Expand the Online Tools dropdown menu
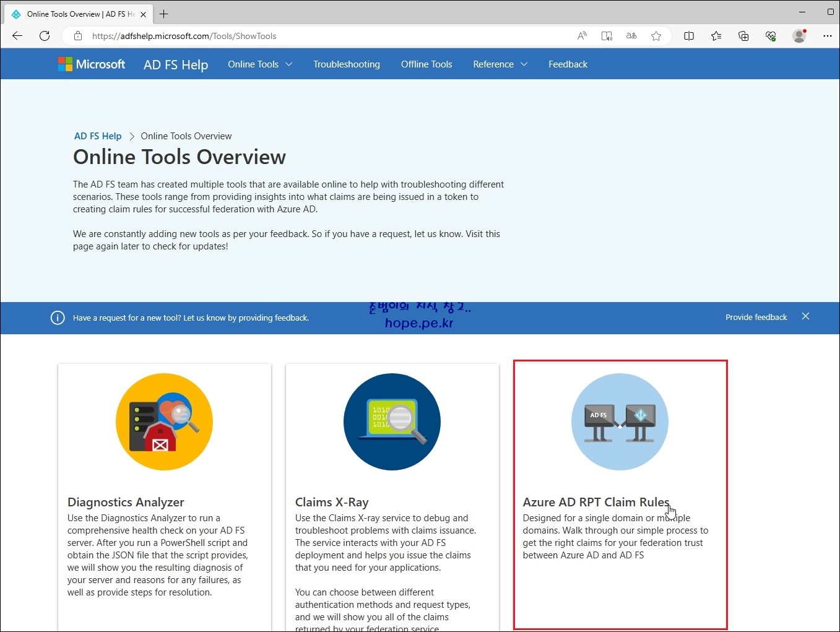This screenshot has width=840, height=632. pyautogui.click(x=260, y=64)
